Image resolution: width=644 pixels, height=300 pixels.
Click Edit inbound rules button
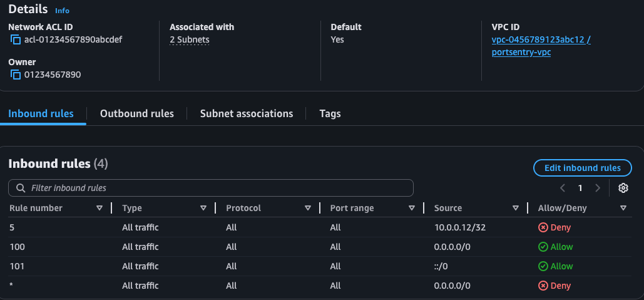[582, 168]
